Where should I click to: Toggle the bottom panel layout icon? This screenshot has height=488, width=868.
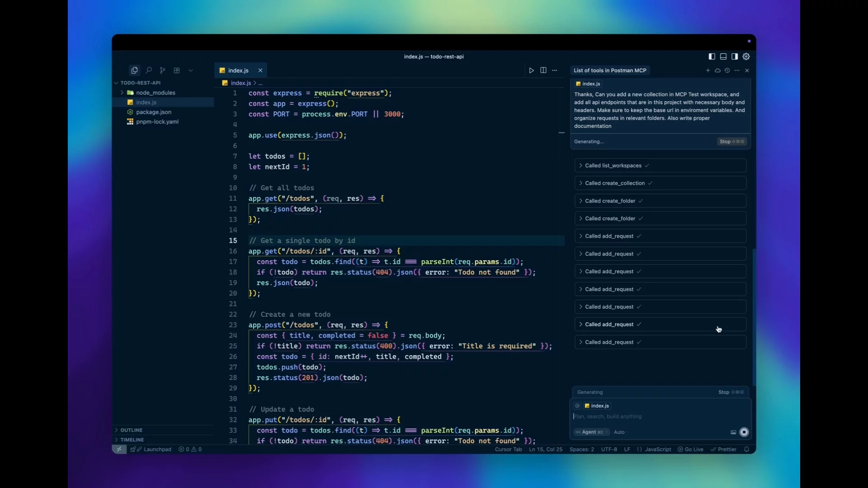pos(723,56)
